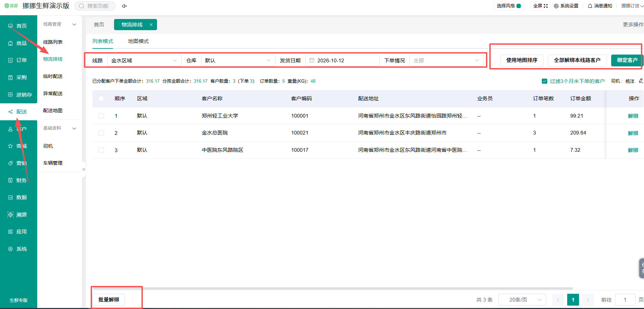644x309 pixels.
Task: Toggle the 选择风格 style switch
Action: pyautogui.click(x=518, y=6)
